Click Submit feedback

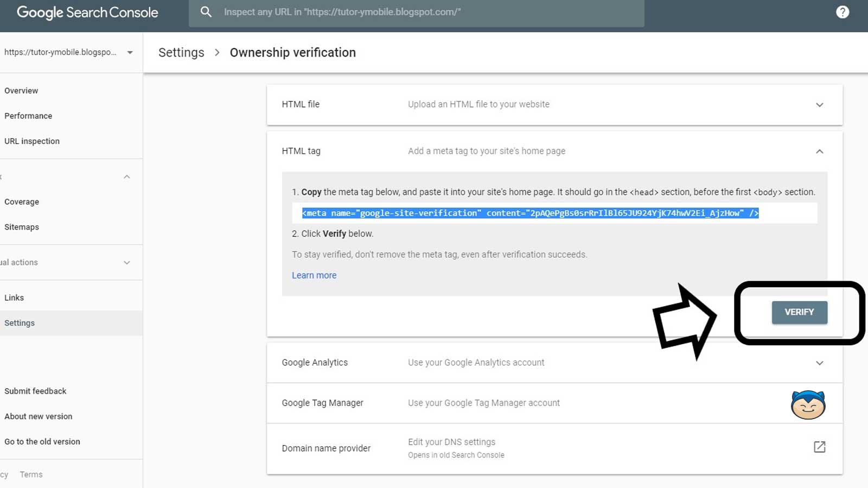click(x=35, y=391)
